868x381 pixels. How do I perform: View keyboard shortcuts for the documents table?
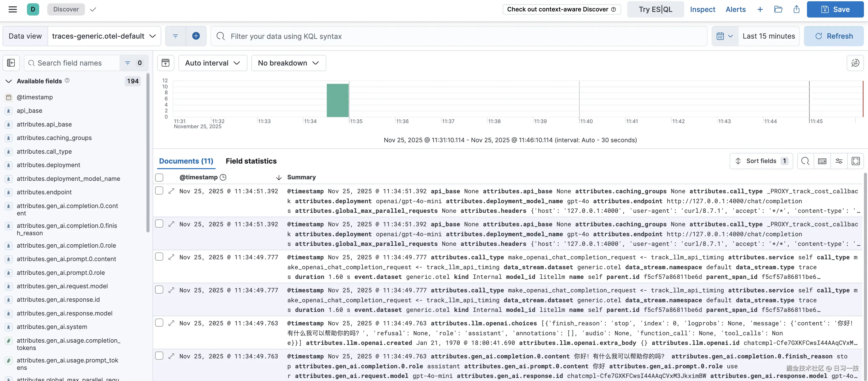click(822, 161)
